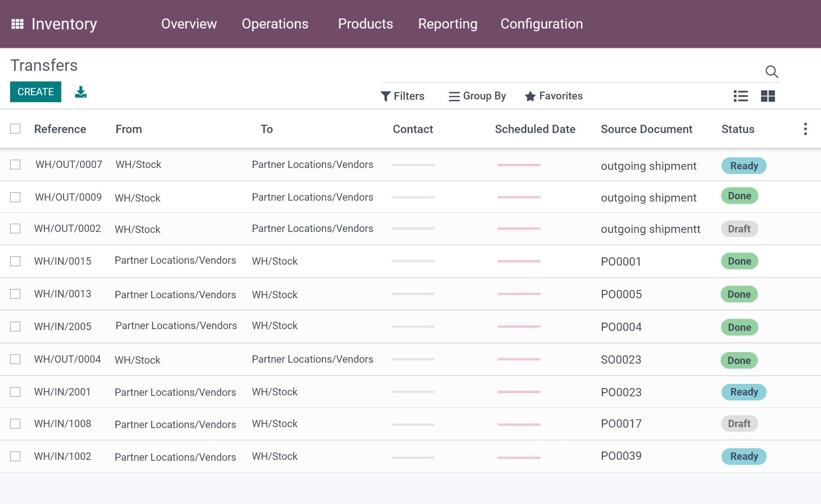Tick the checkbox for WH/IN/1002
Image resolution: width=821 pixels, height=504 pixels.
pyautogui.click(x=15, y=457)
